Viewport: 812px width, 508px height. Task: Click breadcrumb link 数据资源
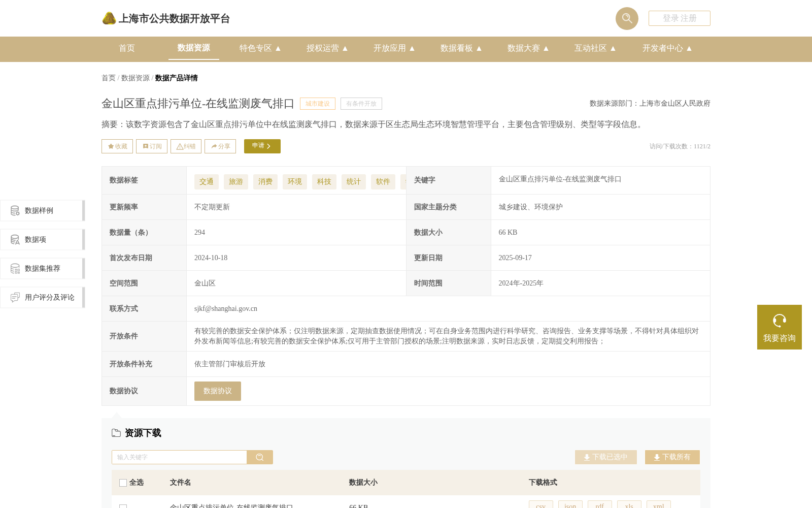[136, 78]
